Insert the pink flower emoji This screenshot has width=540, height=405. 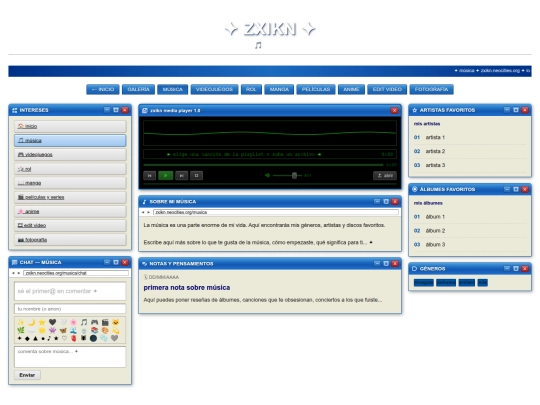(73, 322)
